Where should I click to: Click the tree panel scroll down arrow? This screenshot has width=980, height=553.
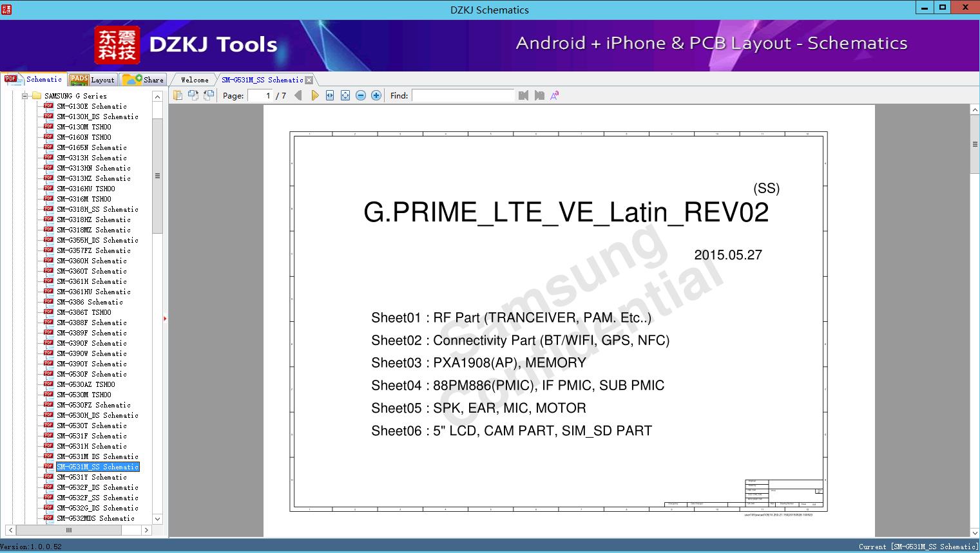(157, 519)
